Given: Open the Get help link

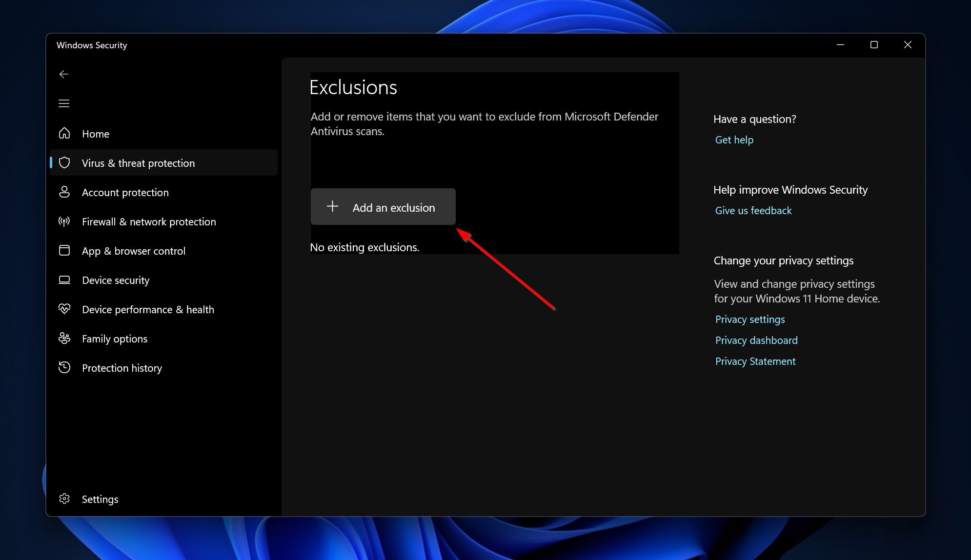Looking at the screenshot, I should click(x=733, y=140).
